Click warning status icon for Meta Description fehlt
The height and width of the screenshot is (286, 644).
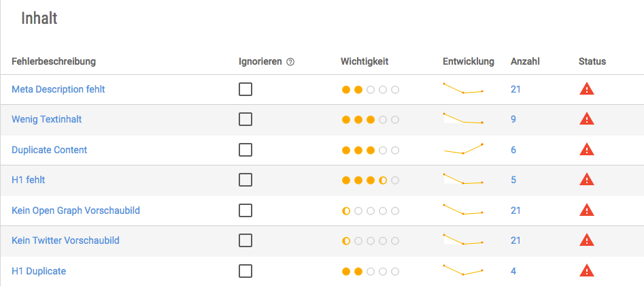[587, 89]
